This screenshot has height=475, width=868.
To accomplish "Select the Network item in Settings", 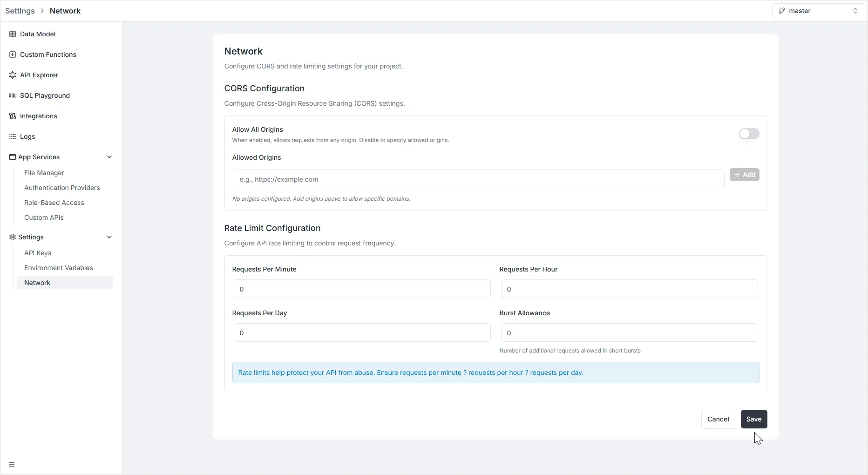I will pos(37,282).
